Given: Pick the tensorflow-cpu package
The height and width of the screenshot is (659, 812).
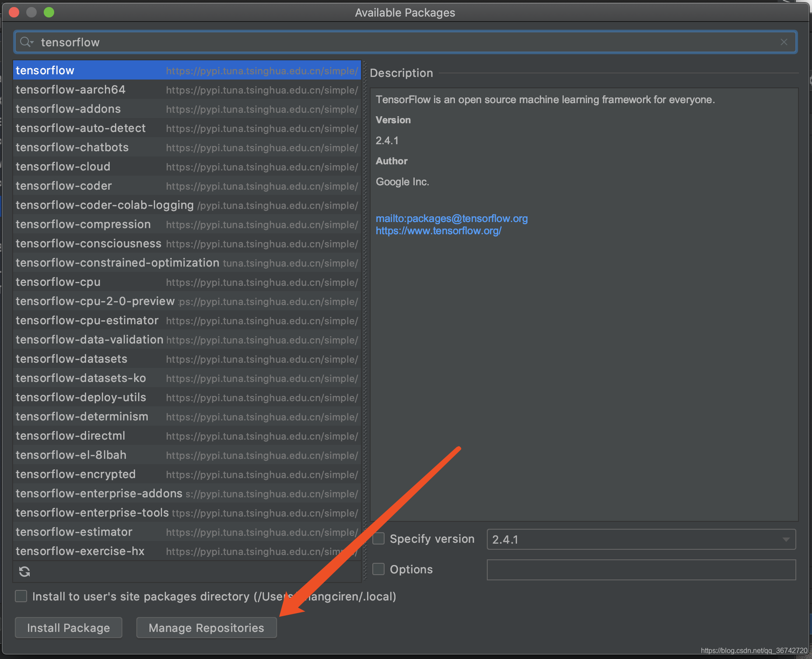Looking at the screenshot, I should pyautogui.click(x=187, y=282).
